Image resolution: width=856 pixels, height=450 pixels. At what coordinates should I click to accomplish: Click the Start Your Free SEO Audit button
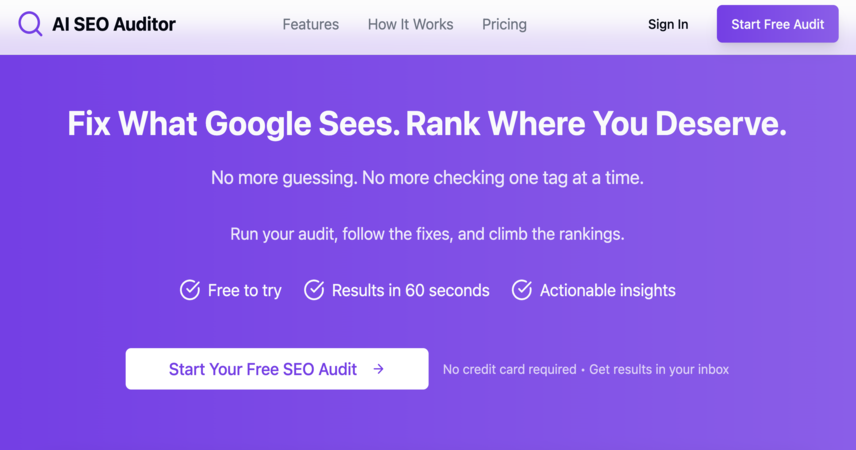[277, 369]
